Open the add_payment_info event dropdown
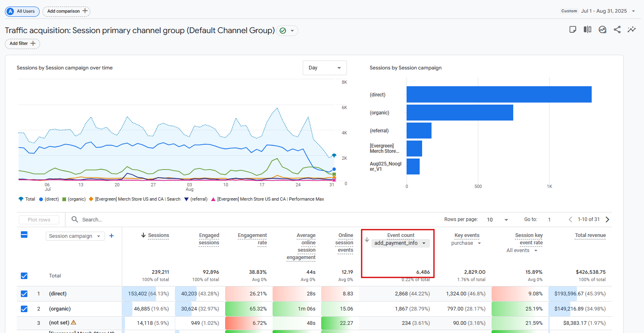This screenshot has height=333, width=644. click(400, 243)
